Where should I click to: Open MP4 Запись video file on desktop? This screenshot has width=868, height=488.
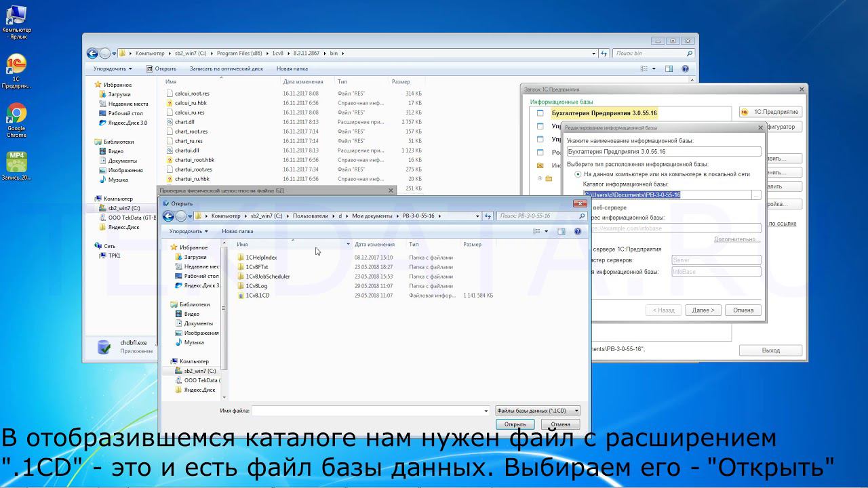[x=16, y=165]
